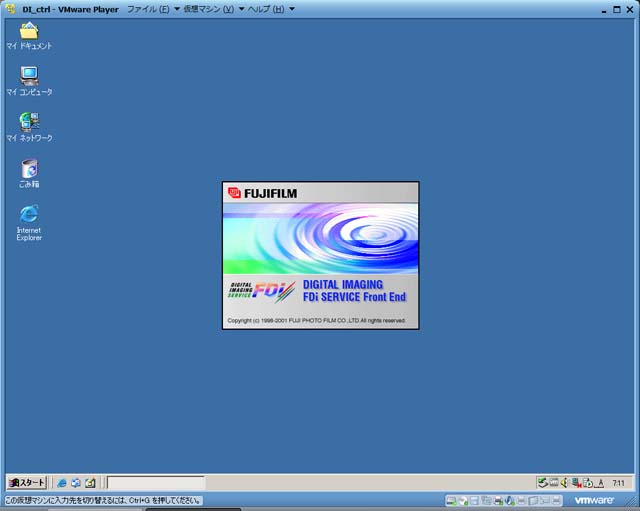Click the Show Desktop quick launch icon
Screen dimensions: 640x511
[x=90, y=483]
